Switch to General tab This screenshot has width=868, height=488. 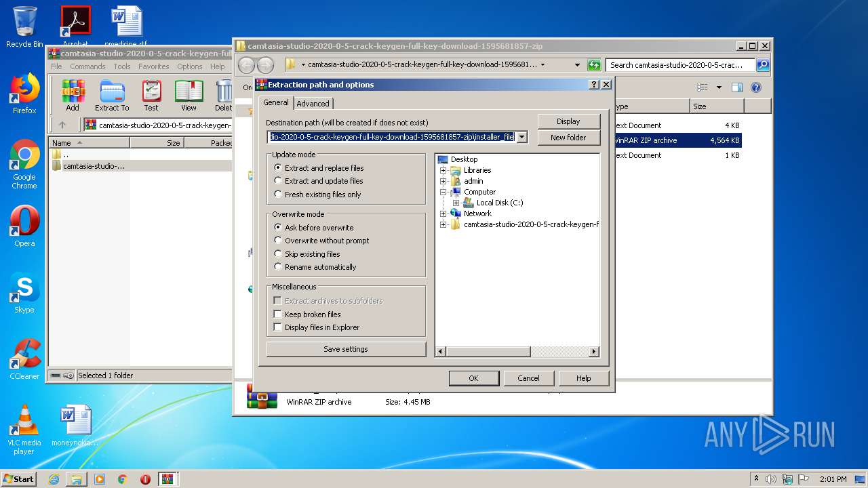coord(276,102)
